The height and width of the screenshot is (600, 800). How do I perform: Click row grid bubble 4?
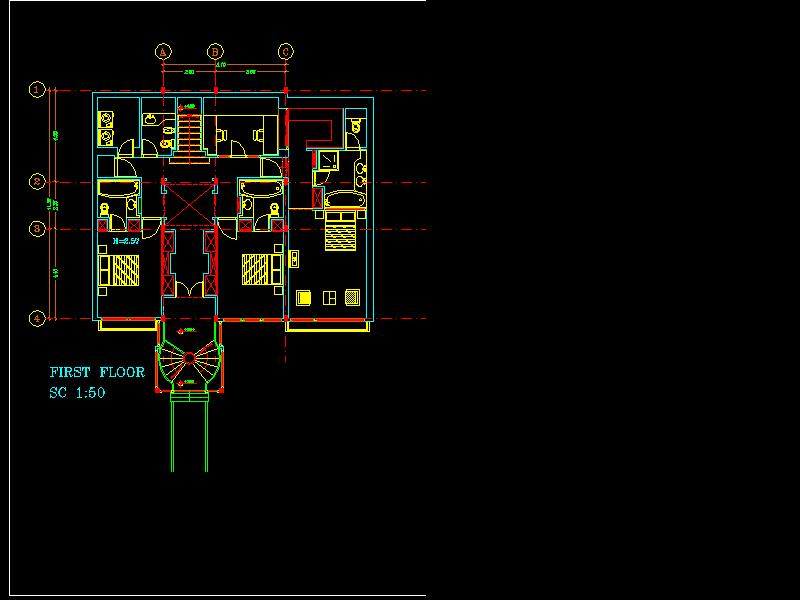pos(37,319)
